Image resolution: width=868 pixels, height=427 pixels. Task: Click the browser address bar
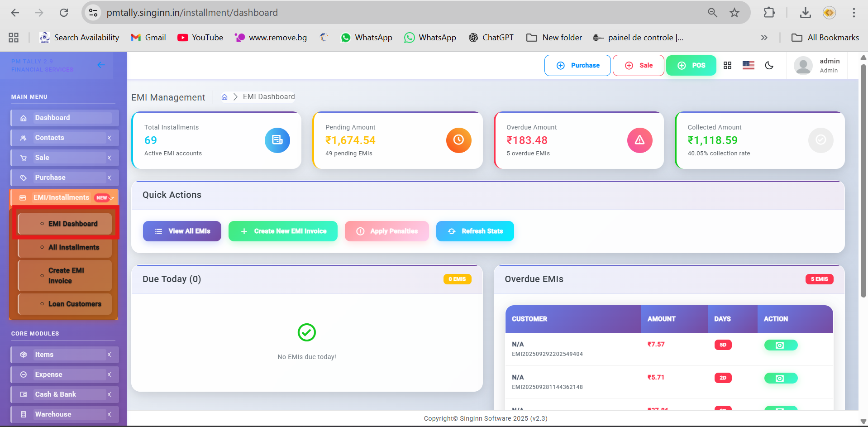coord(398,13)
